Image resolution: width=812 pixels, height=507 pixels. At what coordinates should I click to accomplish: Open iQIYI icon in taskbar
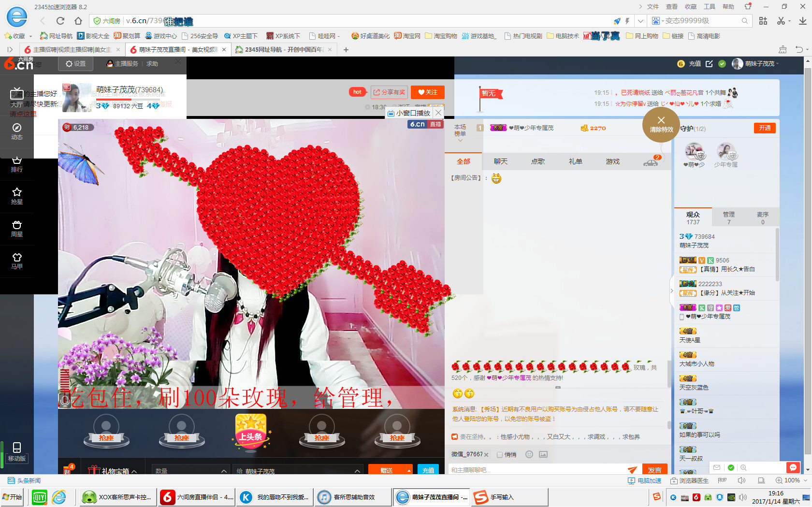click(39, 497)
